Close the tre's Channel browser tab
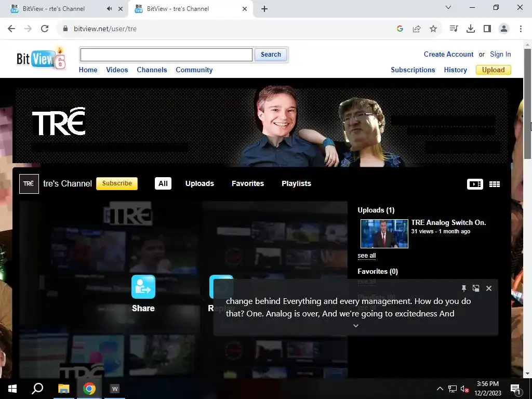Image resolution: width=532 pixels, height=399 pixels. 245,9
